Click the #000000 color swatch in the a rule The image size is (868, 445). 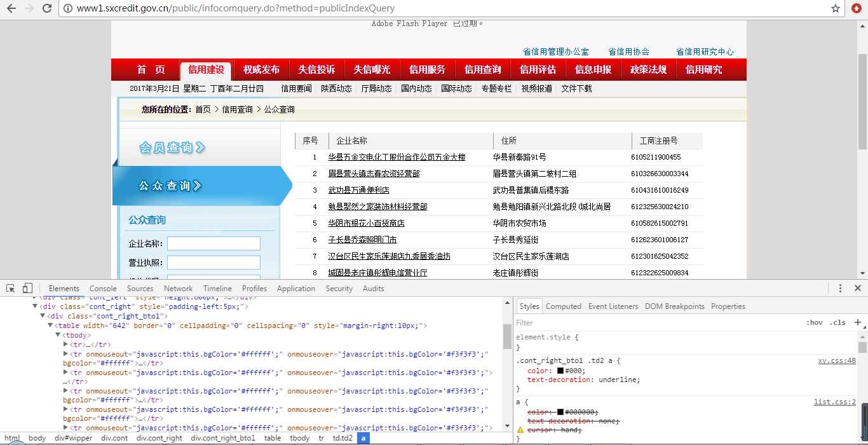(x=560, y=412)
